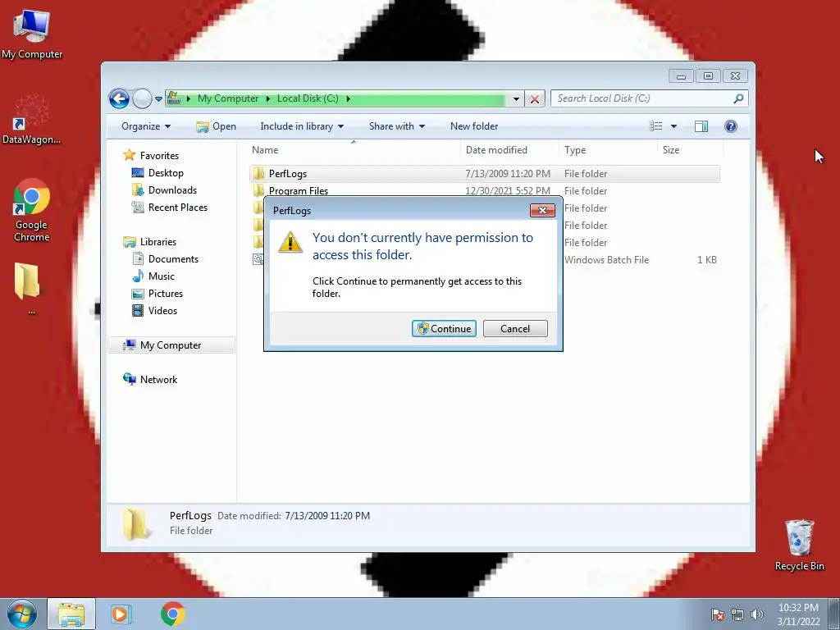Select the unnamed folder on the desktop
This screenshot has width=840, height=630.
click(x=28, y=287)
